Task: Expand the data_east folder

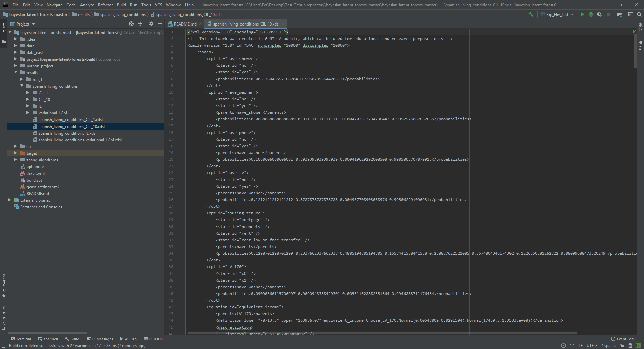Action: tap(16, 52)
